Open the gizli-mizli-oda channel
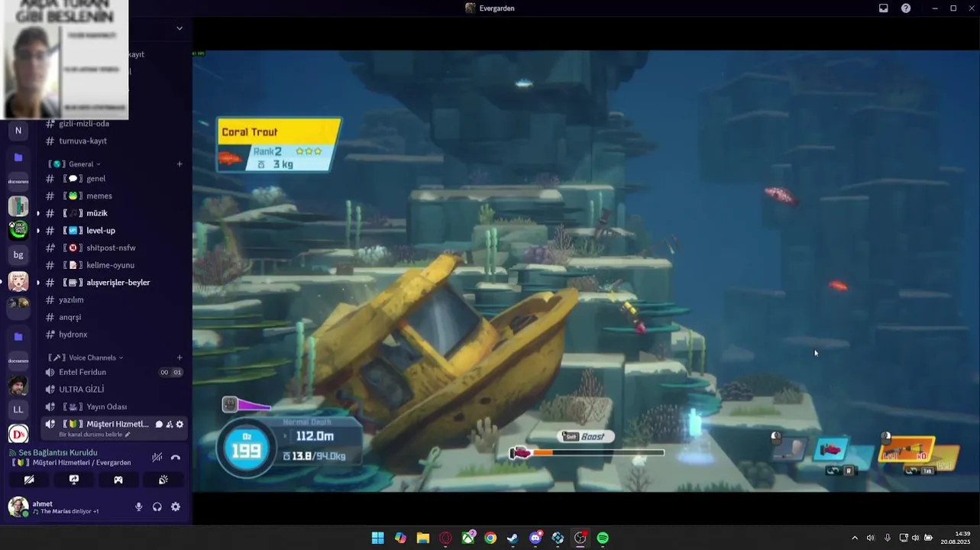The image size is (980, 550). (x=113, y=124)
